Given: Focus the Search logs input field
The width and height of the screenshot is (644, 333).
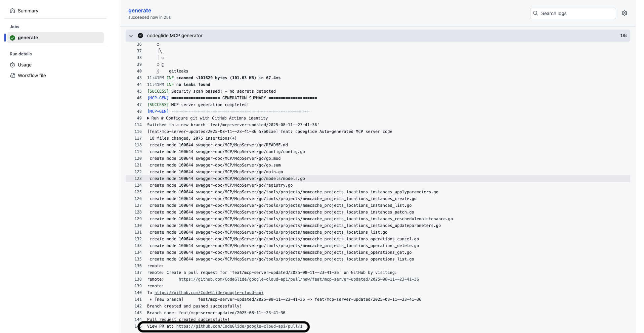Looking at the screenshot, I should [x=573, y=13].
